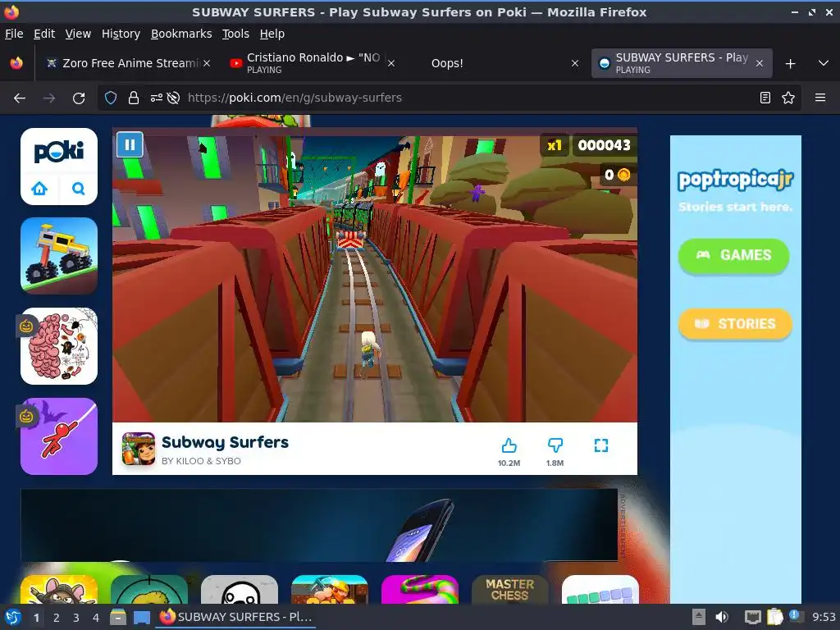Open the red stickman hook game thumbnail
840x630 pixels.
tap(59, 436)
